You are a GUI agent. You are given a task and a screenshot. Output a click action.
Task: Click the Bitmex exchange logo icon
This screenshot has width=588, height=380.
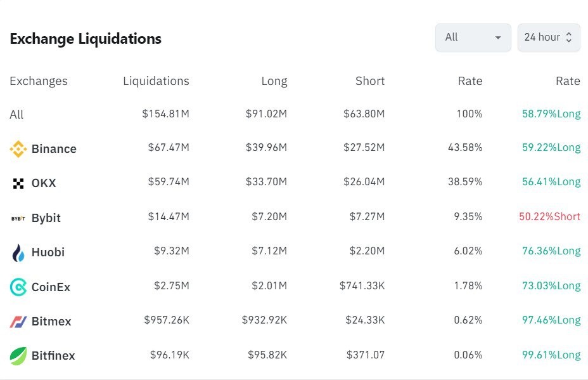(x=18, y=322)
